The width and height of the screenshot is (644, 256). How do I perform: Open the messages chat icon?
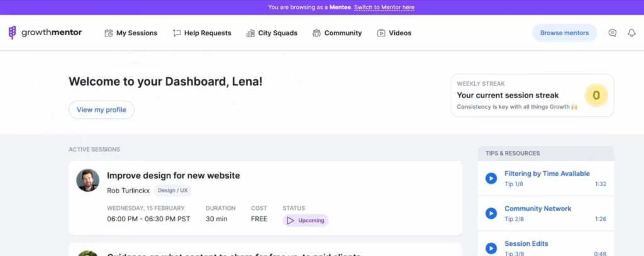coord(613,33)
